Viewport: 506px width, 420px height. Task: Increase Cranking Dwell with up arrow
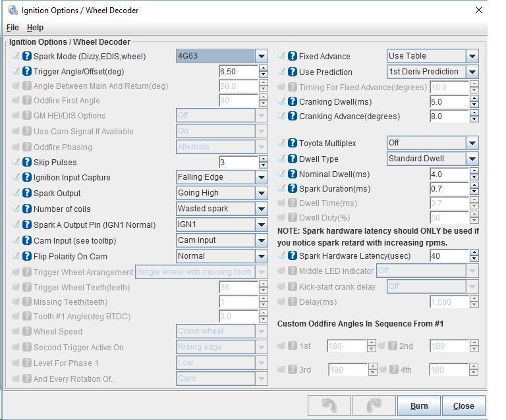point(474,98)
